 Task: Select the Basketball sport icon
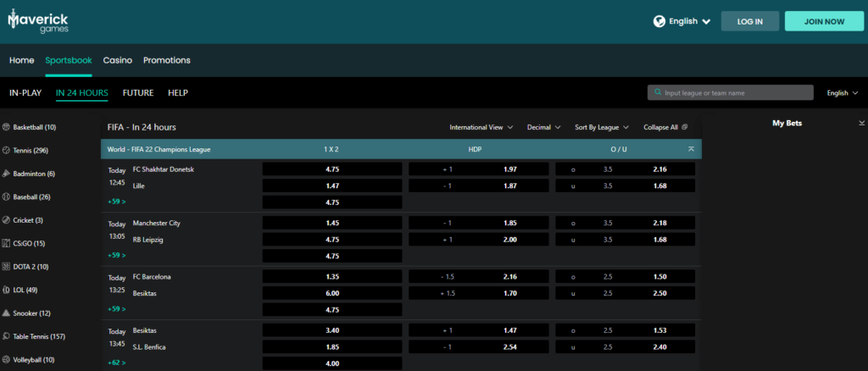pos(7,127)
